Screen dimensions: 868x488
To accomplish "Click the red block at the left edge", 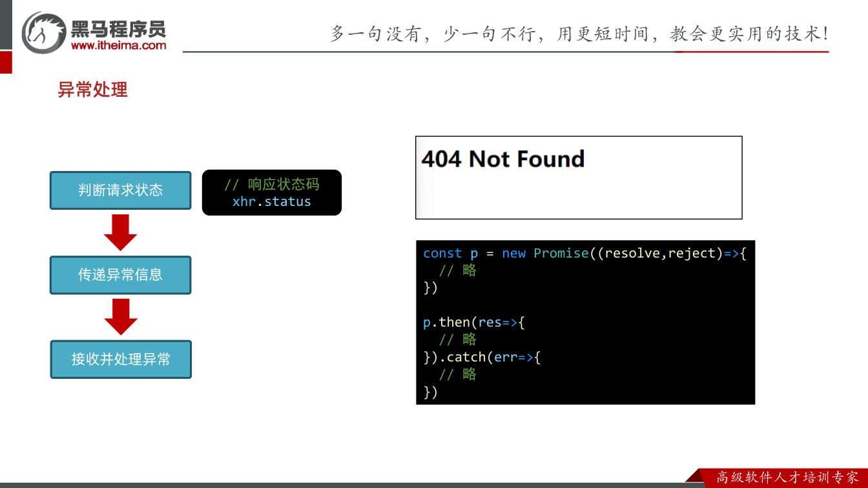I will pos(6,62).
